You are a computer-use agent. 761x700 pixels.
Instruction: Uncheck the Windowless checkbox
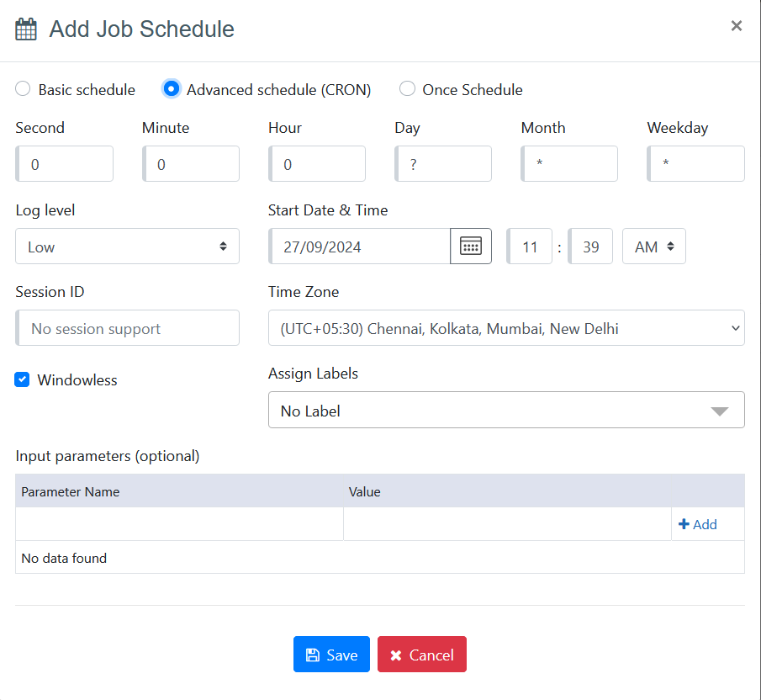pyautogui.click(x=23, y=380)
